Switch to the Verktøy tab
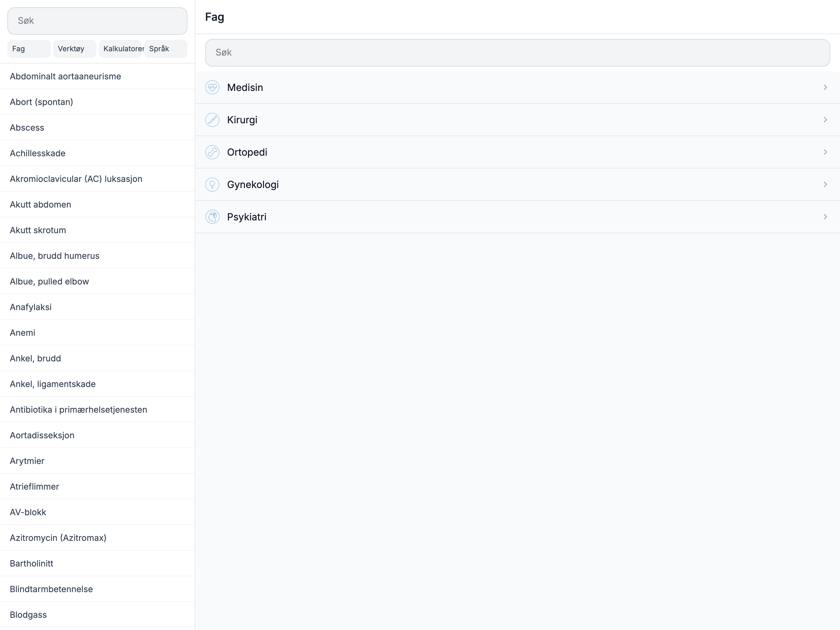Image resolution: width=840 pixels, height=630 pixels. point(74,49)
